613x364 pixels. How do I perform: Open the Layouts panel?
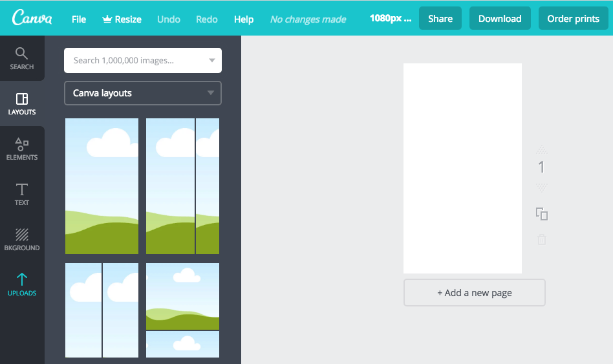click(22, 103)
